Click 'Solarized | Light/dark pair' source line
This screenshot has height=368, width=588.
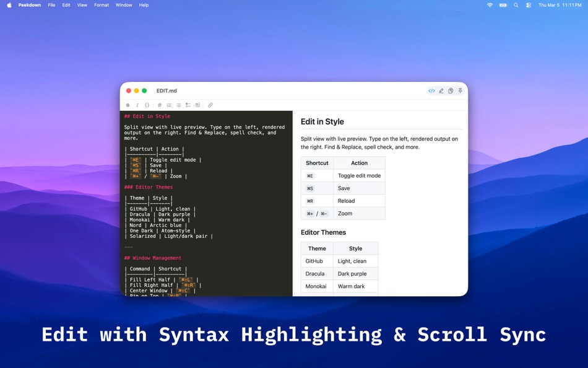coord(168,236)
